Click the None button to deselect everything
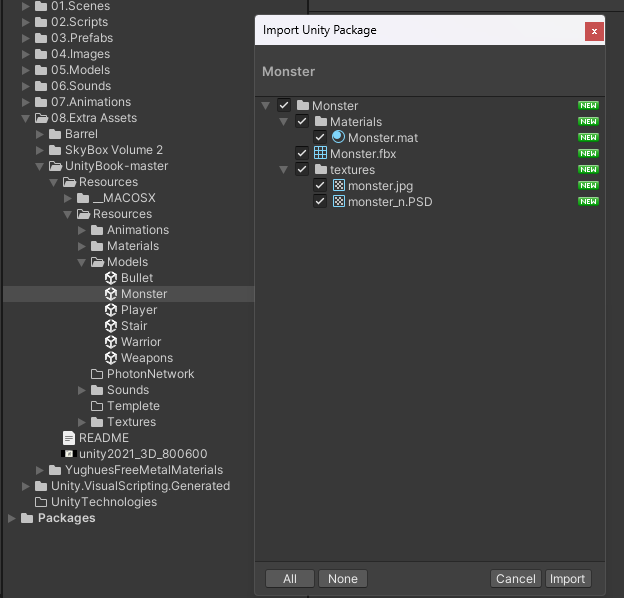The height and width of the screenshot is (598, 624). click(x=343, y=579)
